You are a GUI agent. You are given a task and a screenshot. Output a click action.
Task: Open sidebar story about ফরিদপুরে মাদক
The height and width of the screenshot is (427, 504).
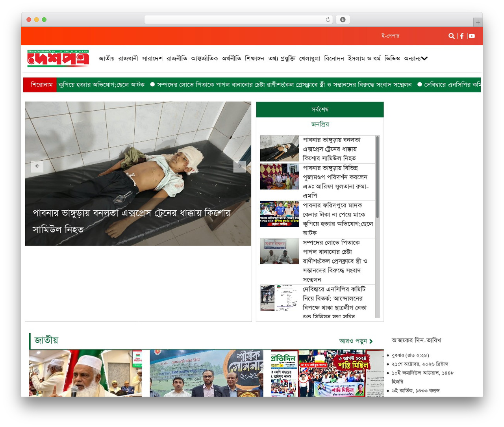point(338,219)
